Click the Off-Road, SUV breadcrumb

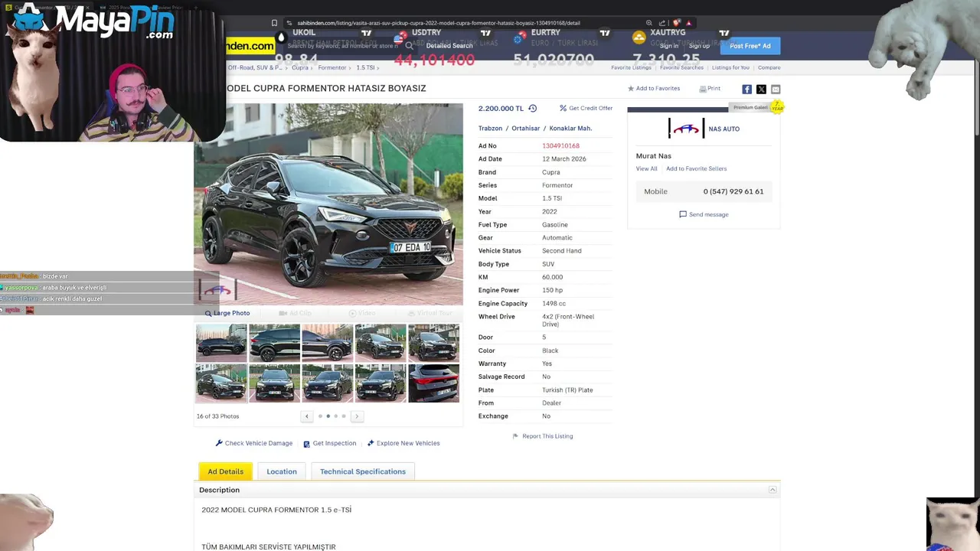[x=254, y=68]
